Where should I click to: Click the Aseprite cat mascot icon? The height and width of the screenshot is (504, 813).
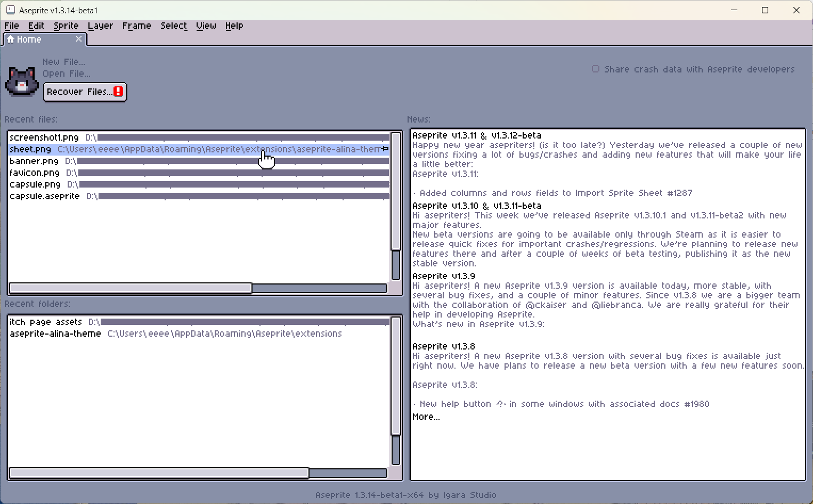coord(22,82)
